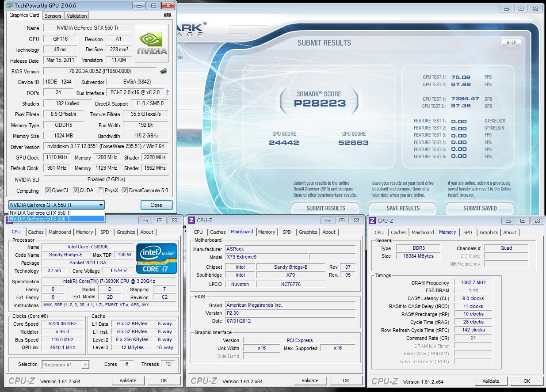Click Validate in the CPU-Z processor window
The image size is (546, 392).
pos(128,381)
